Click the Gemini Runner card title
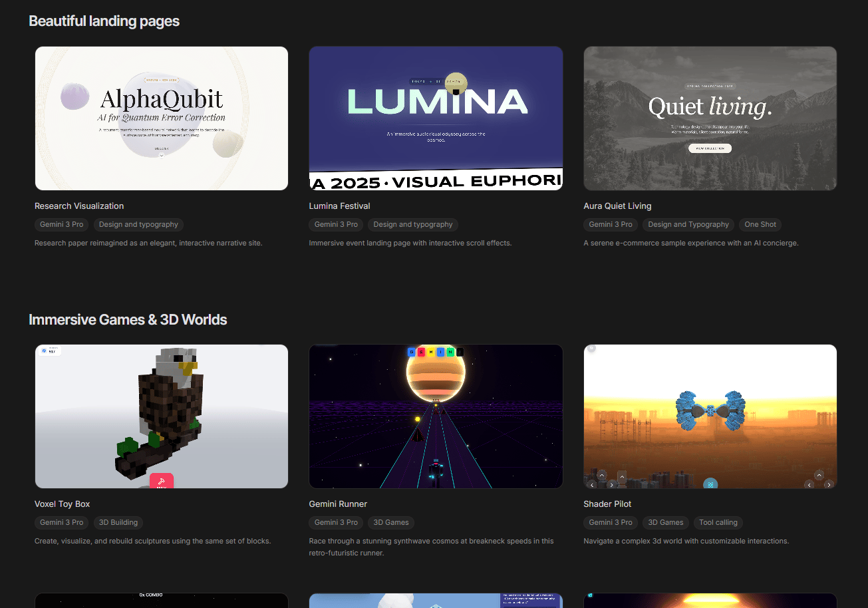This screenshot has height=608, width=868. click(338, 504)
